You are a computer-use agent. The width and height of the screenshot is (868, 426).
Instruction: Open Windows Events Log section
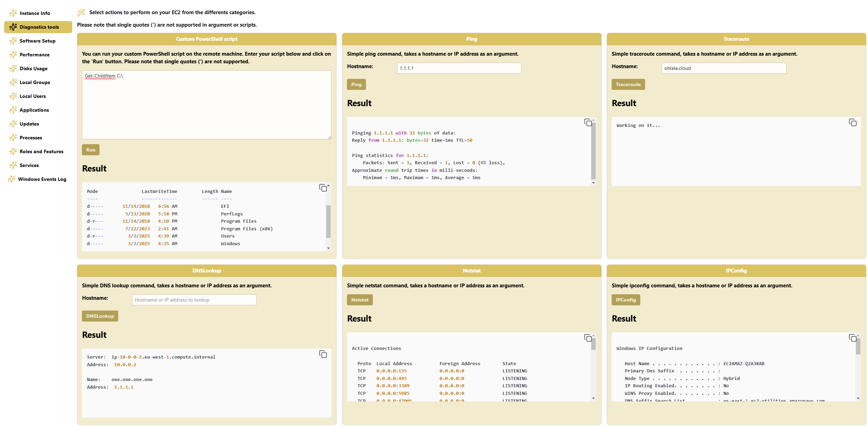pyautogui.click(x=38, y=179)
